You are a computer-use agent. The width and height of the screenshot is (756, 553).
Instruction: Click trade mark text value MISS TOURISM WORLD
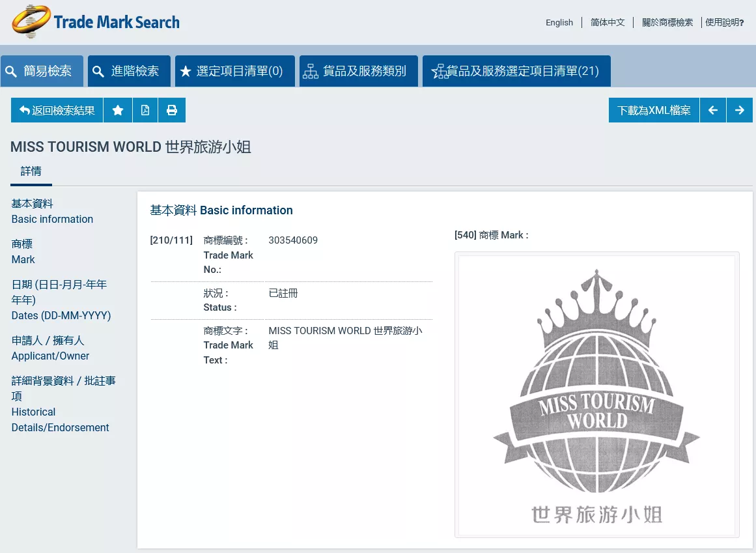tap(345, 338)
